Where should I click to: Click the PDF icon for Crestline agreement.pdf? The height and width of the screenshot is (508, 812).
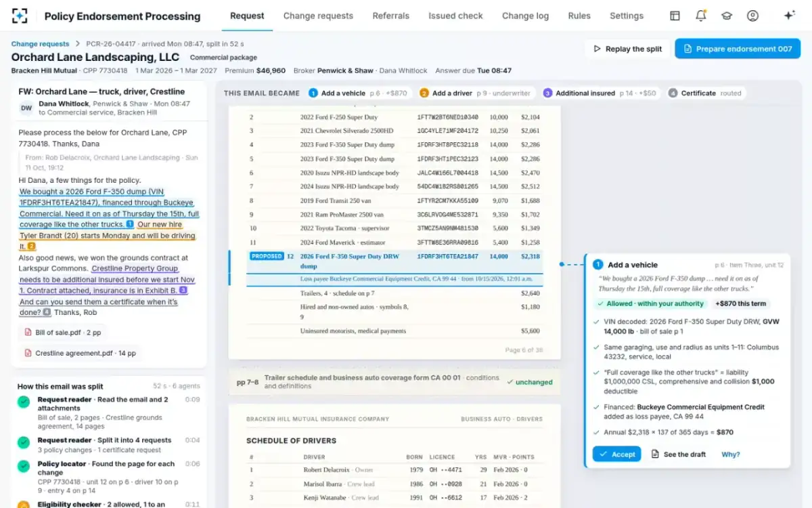pos(28,353)
